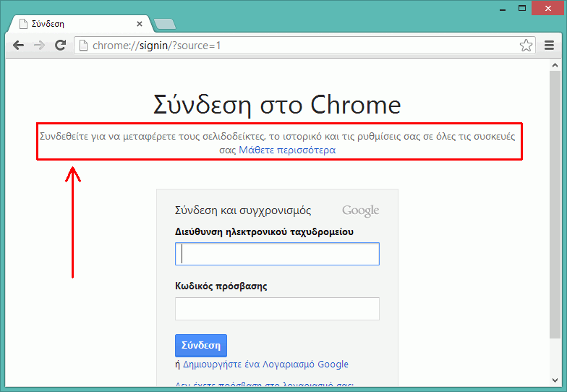The width and height of the screenshot is (567, 392).
Task: Open the Chrome hamburger menu
Action: click(550, 45)
